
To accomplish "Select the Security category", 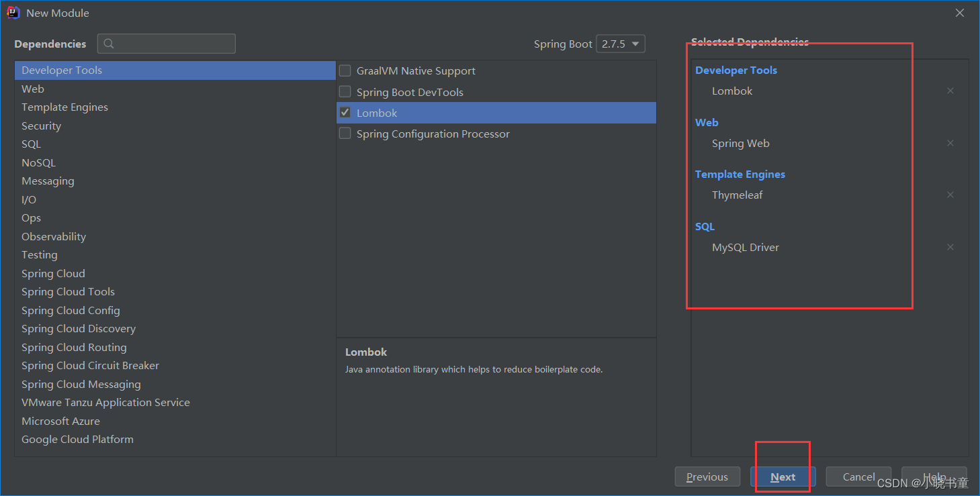I will pyautogui.click(x=175, y=126).
